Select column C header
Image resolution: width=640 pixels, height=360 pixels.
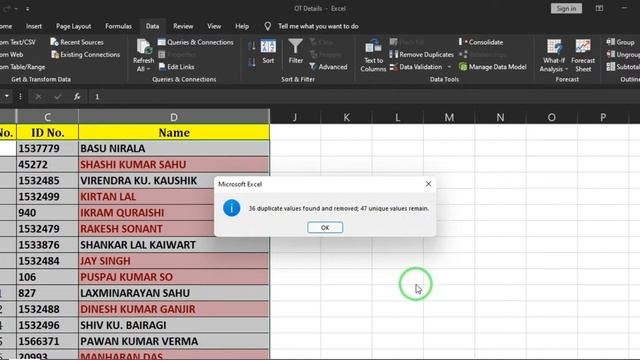click(47, 117)
